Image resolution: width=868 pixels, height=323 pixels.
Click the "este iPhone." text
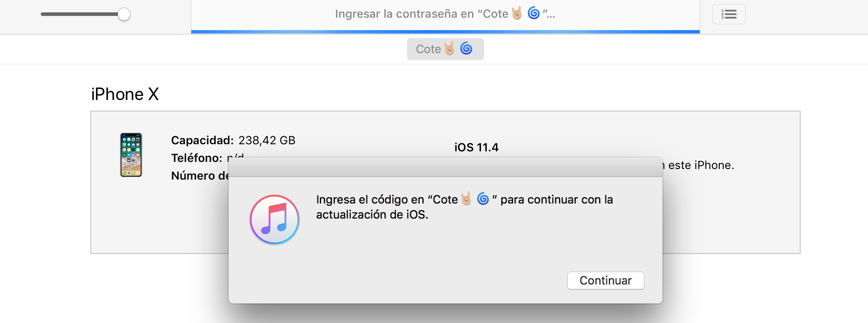pos(701,165)
